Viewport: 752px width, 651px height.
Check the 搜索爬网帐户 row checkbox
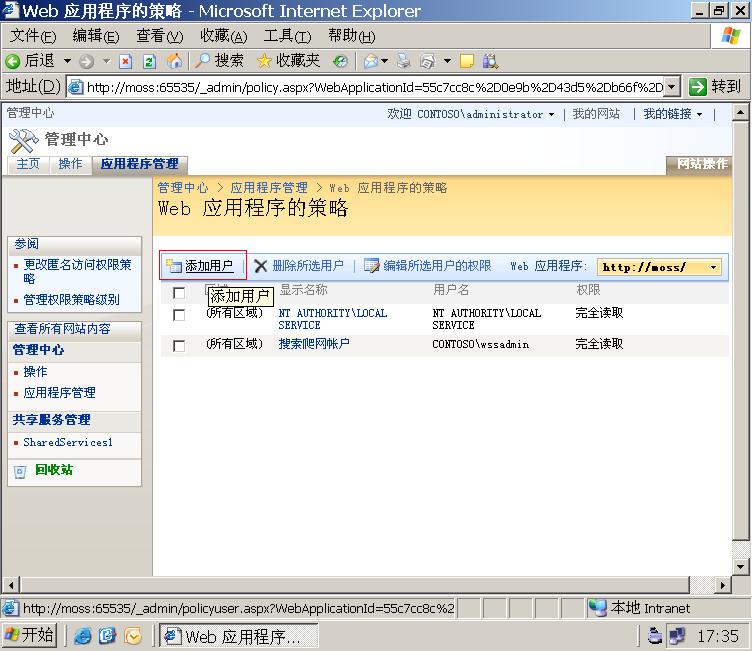(179, 346)
